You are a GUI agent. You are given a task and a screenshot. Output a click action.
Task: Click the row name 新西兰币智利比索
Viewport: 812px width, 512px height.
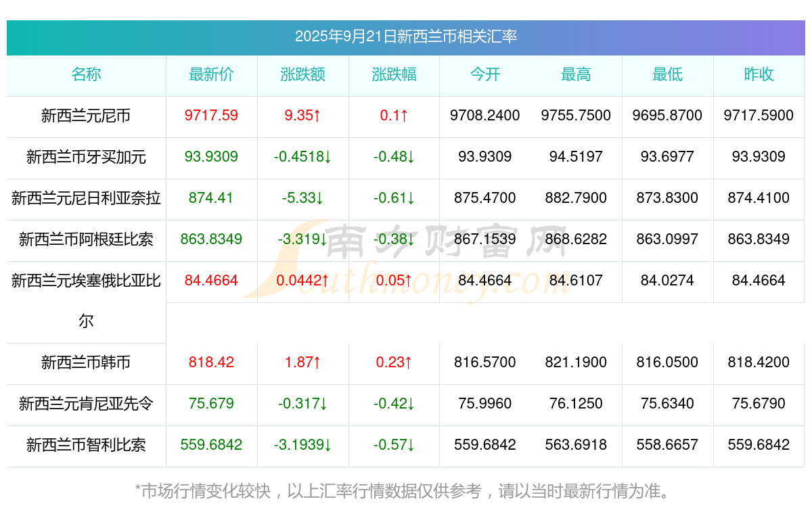click(x=86, y=445)
